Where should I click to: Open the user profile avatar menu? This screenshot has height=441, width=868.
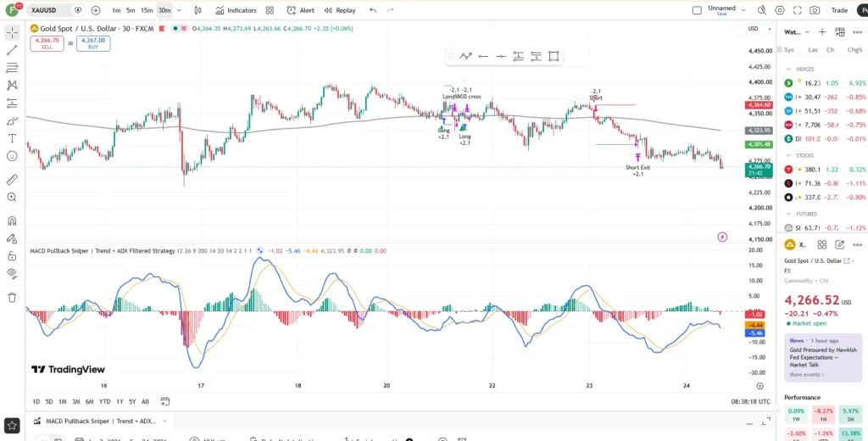(12, 9)
